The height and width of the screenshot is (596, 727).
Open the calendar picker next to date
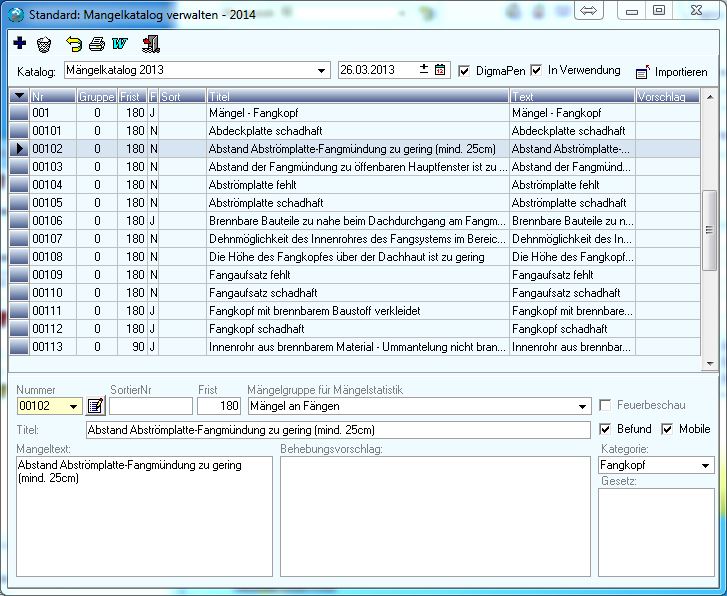pos(440,70)
